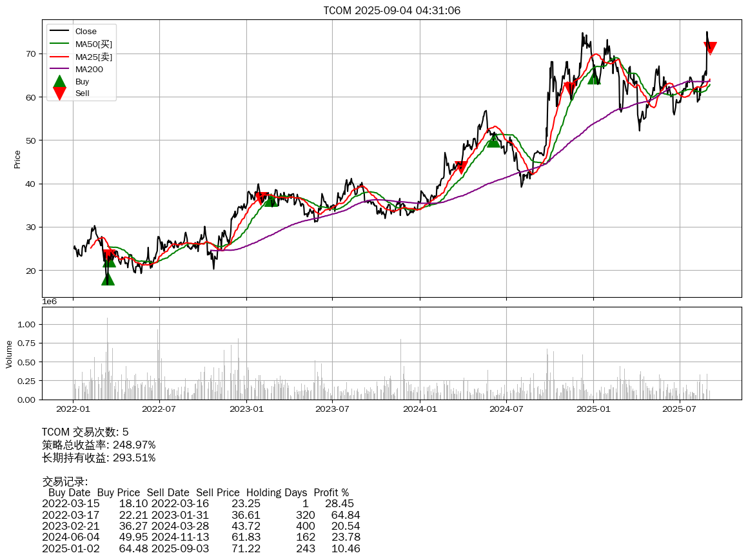
Task: Click the 策略总收益率 248.97% text
Action: point(99,445)
